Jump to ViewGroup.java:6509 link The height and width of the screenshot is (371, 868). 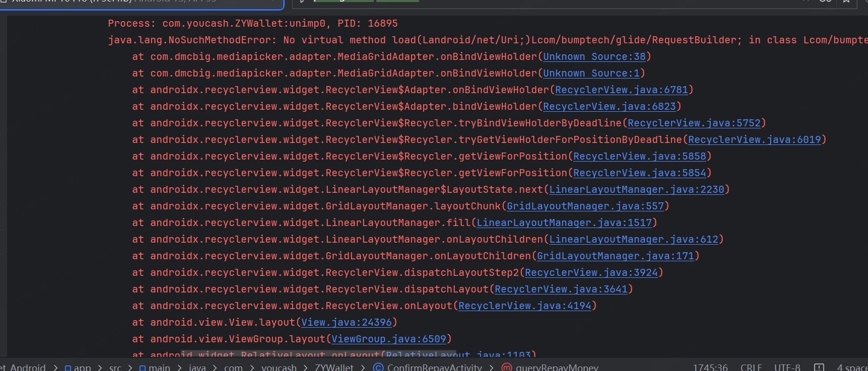click(388, 339)
